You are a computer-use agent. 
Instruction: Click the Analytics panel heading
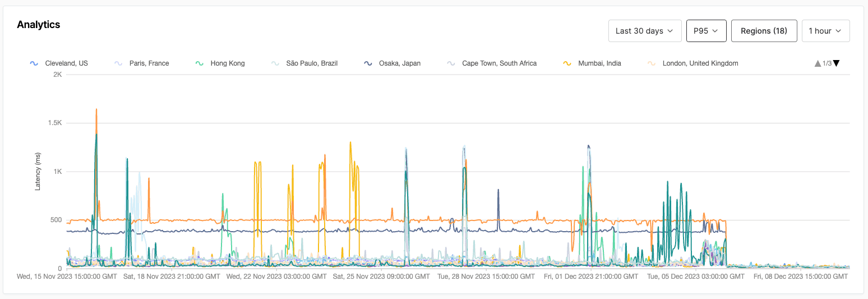pos(39,25)
